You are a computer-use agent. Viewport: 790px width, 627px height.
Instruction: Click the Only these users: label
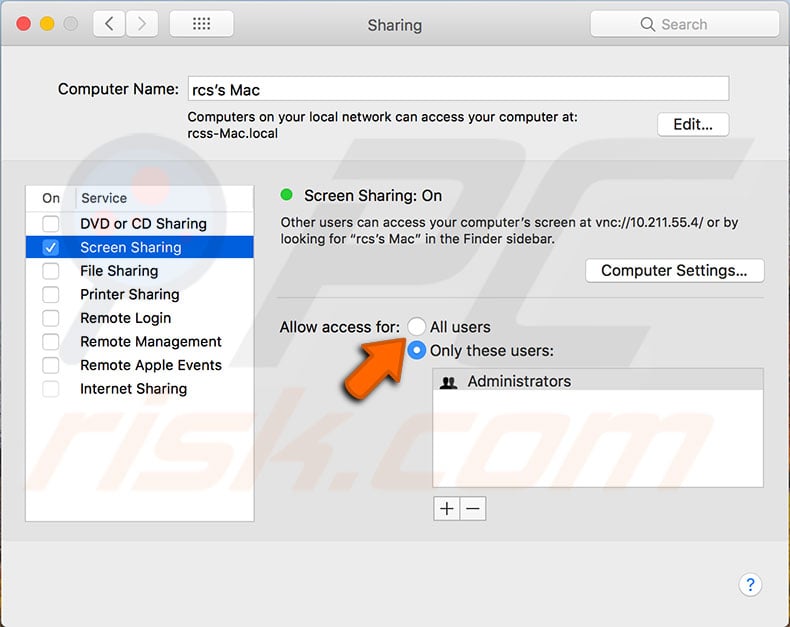coord(492,350)
